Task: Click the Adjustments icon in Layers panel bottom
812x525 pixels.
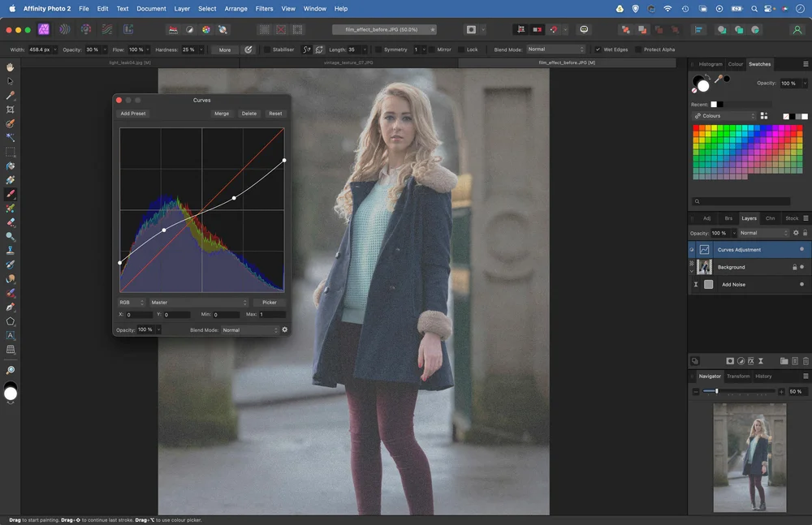Action: click(741, 361)
